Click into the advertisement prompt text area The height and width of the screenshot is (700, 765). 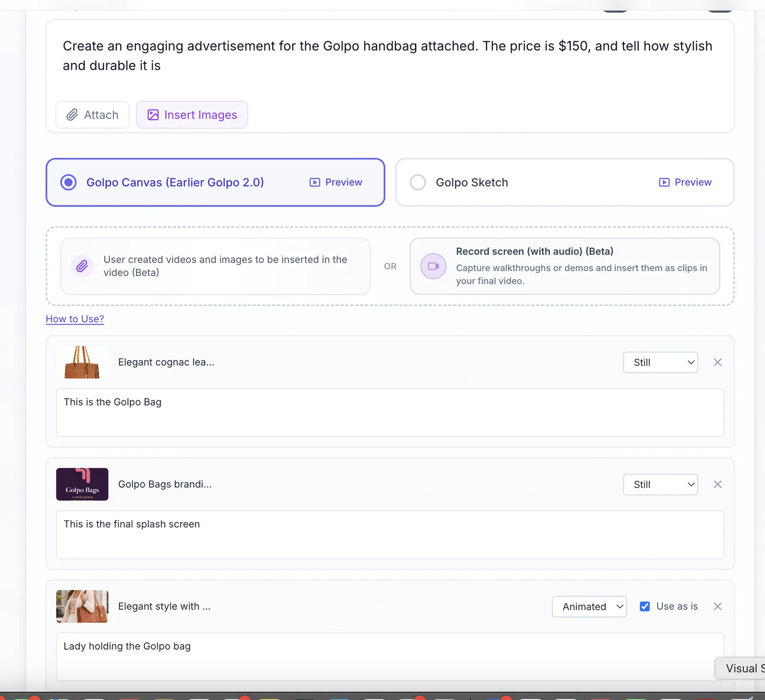390,56
